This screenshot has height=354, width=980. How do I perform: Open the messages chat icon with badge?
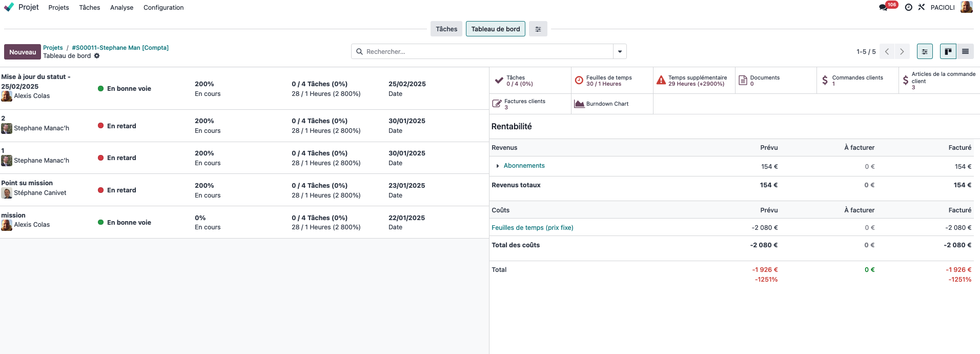[883, 8]
